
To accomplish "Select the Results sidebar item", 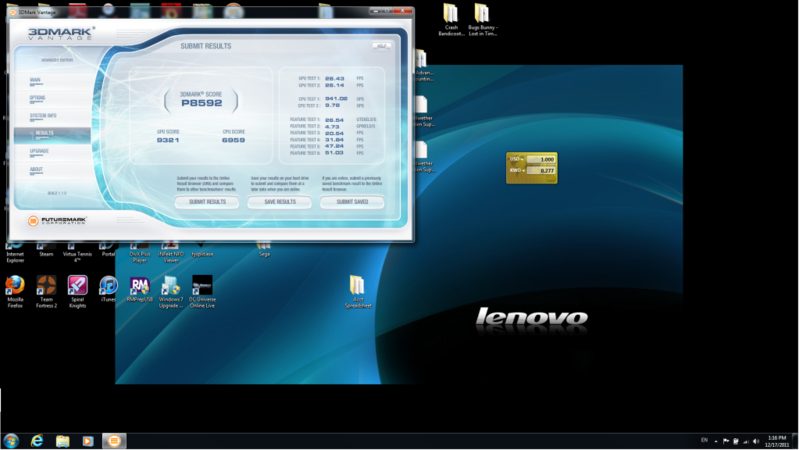I will pos(52,135).
